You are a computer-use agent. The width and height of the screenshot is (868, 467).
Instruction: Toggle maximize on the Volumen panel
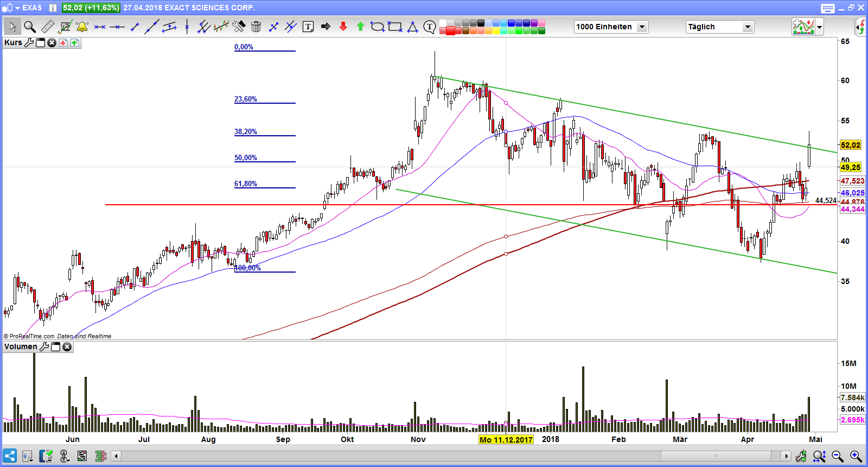55,346
